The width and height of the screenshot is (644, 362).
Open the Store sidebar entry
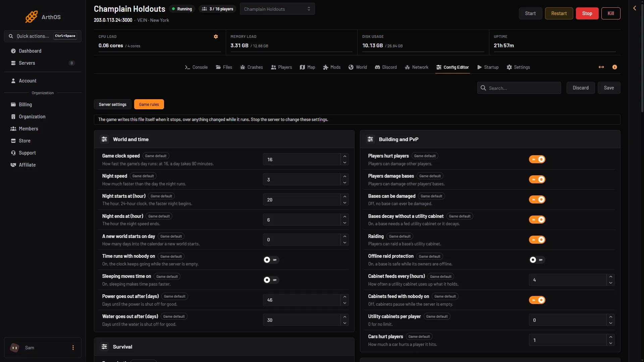[x=43, y=141]
